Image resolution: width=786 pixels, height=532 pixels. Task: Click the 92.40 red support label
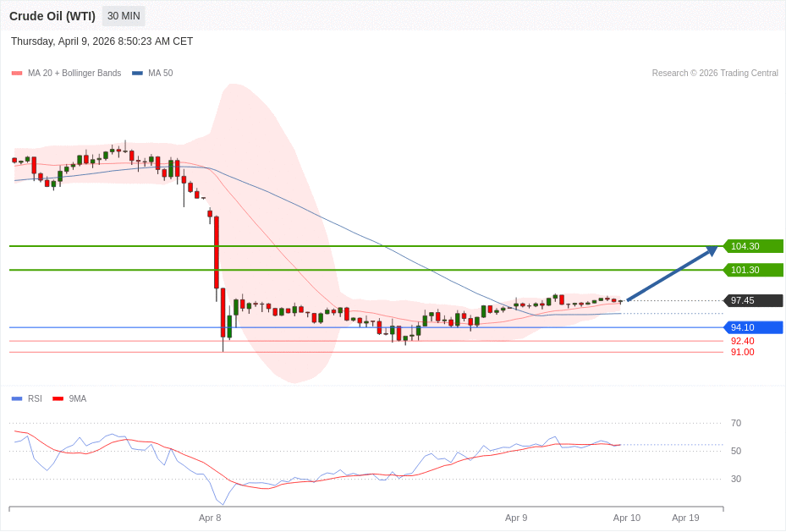point(742,341)
